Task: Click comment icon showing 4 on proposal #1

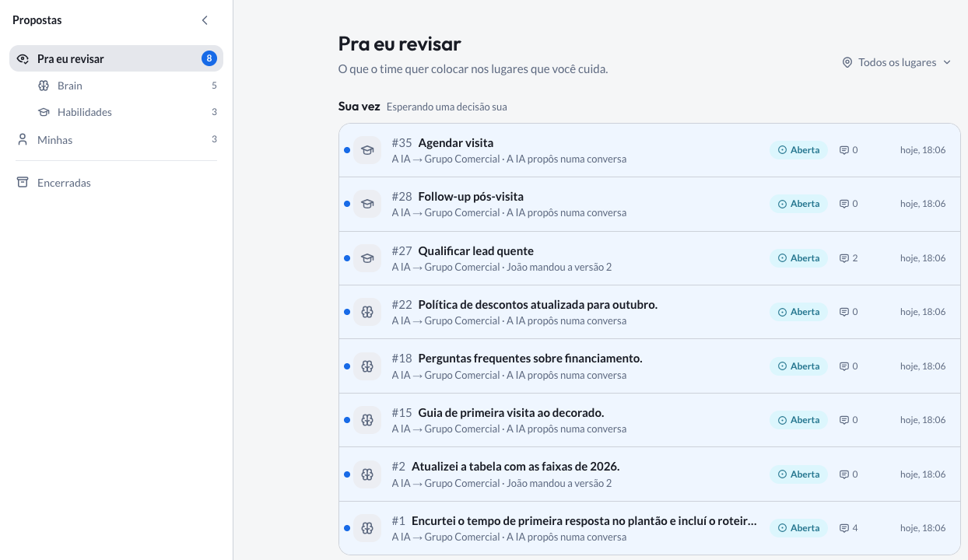Action: pyautogui.click(x=843, y=528)
